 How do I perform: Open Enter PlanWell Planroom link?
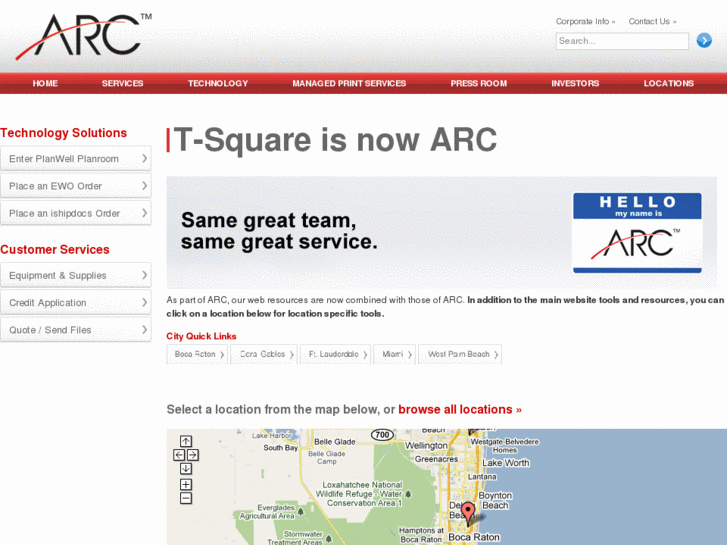[76, 159]
